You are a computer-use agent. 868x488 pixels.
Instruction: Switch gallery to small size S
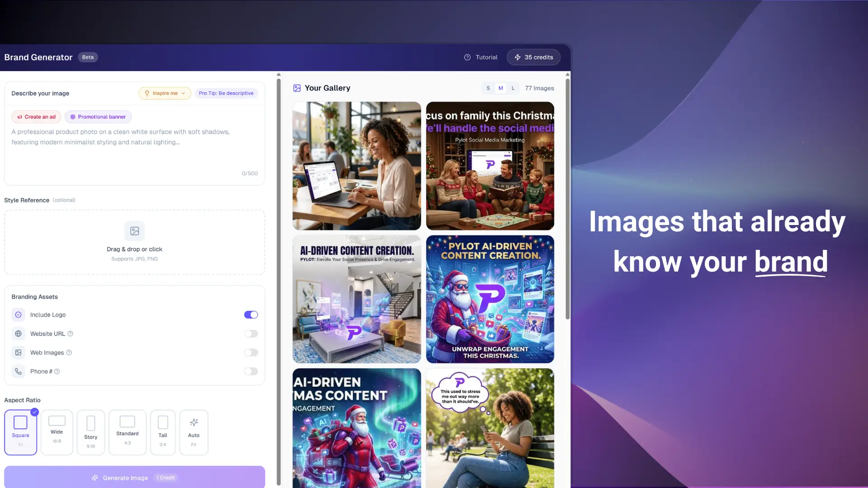pos(488,89)
